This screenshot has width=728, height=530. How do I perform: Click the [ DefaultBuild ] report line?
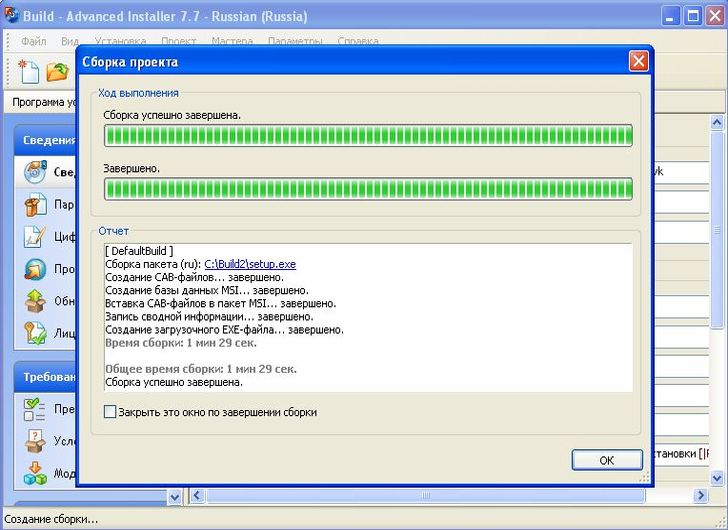pyautogui.click(x=139, y=251)
